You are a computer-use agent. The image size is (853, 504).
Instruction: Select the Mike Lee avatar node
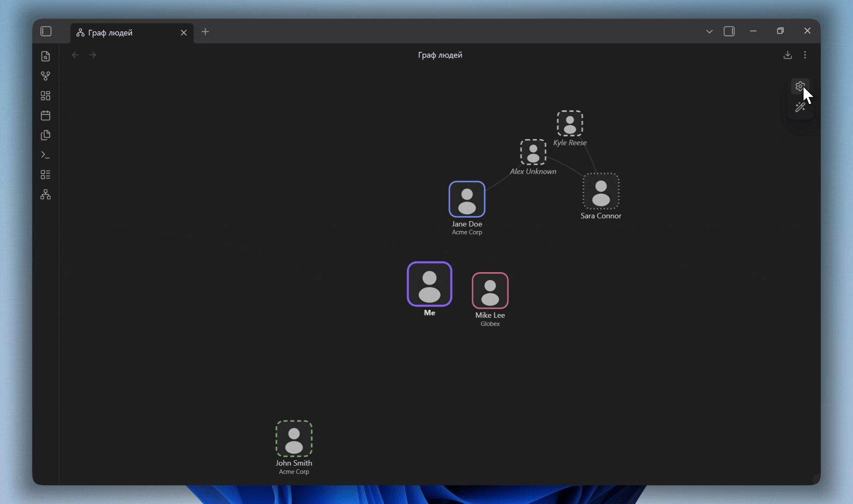490,291
